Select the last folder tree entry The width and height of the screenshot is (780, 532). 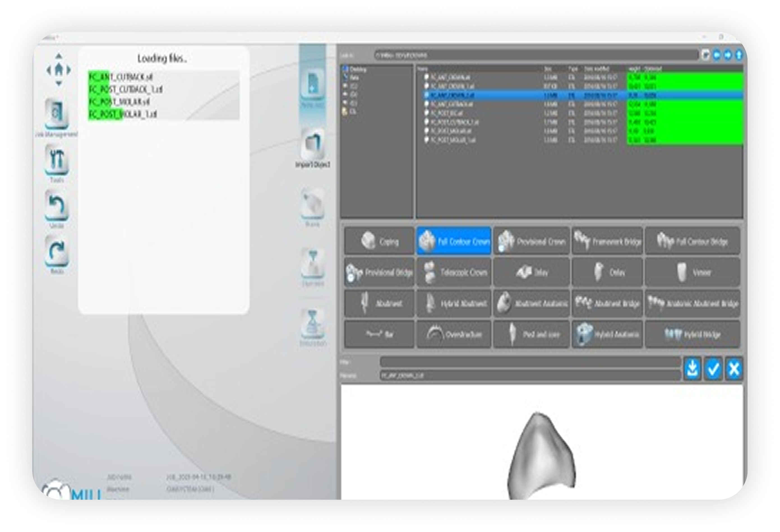349,112
